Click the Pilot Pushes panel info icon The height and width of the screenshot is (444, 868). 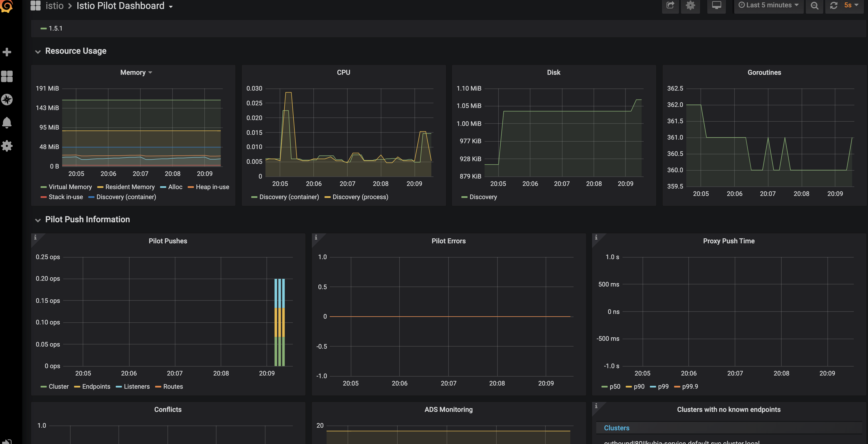(x=36, y=237)
